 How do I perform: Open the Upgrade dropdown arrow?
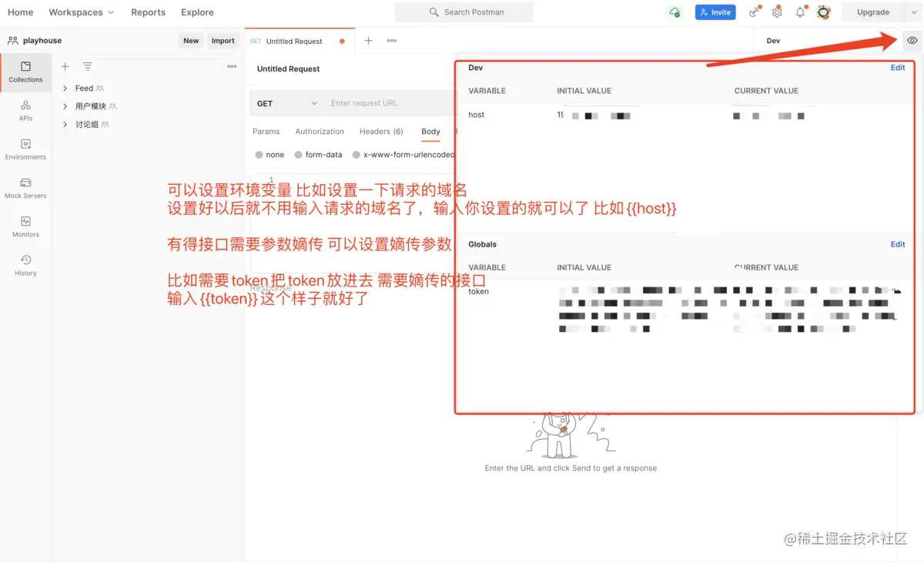[914, 12]
